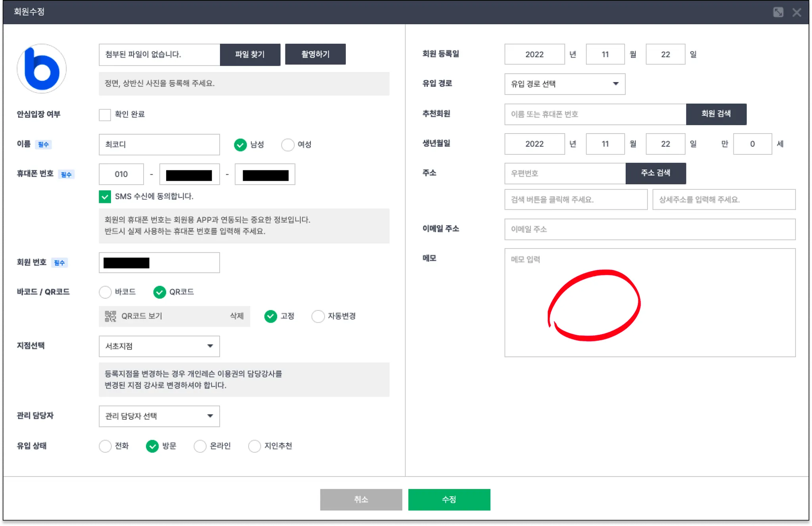Image resolution: width=812 pixels, height=526 pixels.
Task: Check the 확인 완료 checkbox
Action: tap(105, 115)
